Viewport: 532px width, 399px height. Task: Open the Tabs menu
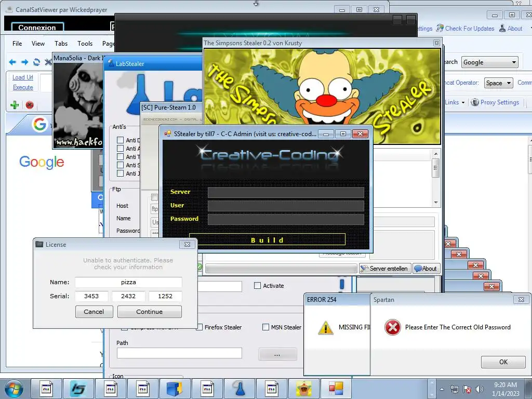click(x=61, y=44)
